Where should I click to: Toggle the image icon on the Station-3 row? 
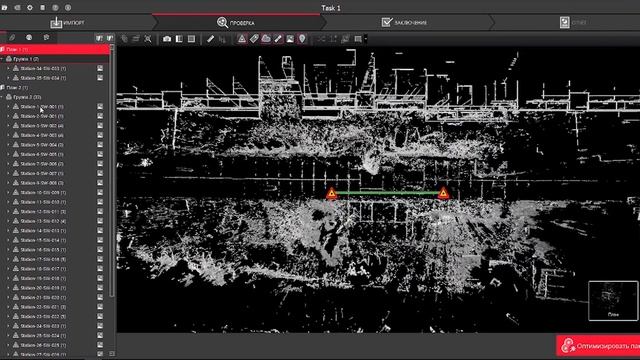pyautogui.click(x=100, y=126)
